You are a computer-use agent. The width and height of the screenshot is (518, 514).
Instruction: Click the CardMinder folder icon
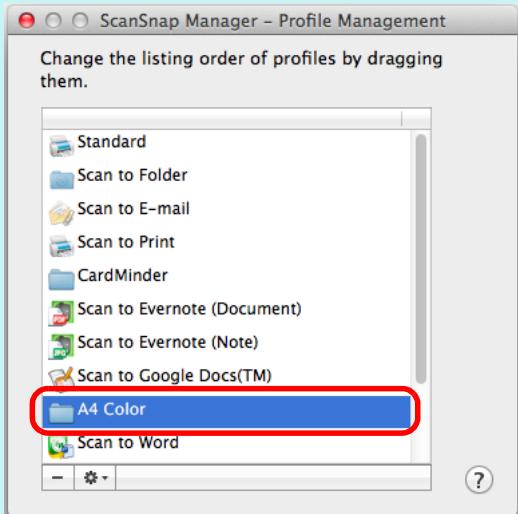[x=61, y=279]
